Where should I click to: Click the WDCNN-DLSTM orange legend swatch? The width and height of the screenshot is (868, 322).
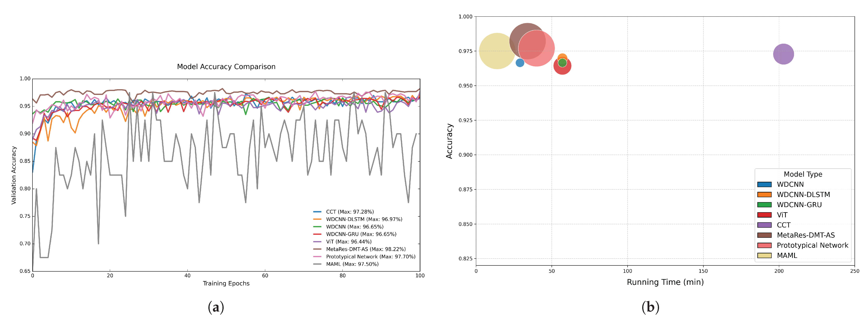point(764,195)
